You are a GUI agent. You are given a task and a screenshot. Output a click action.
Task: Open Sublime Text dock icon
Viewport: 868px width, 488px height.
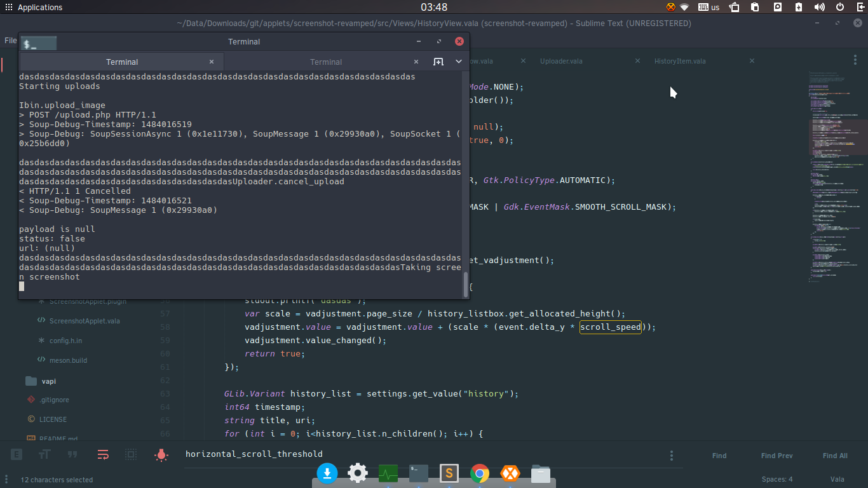tap(449, 473)
